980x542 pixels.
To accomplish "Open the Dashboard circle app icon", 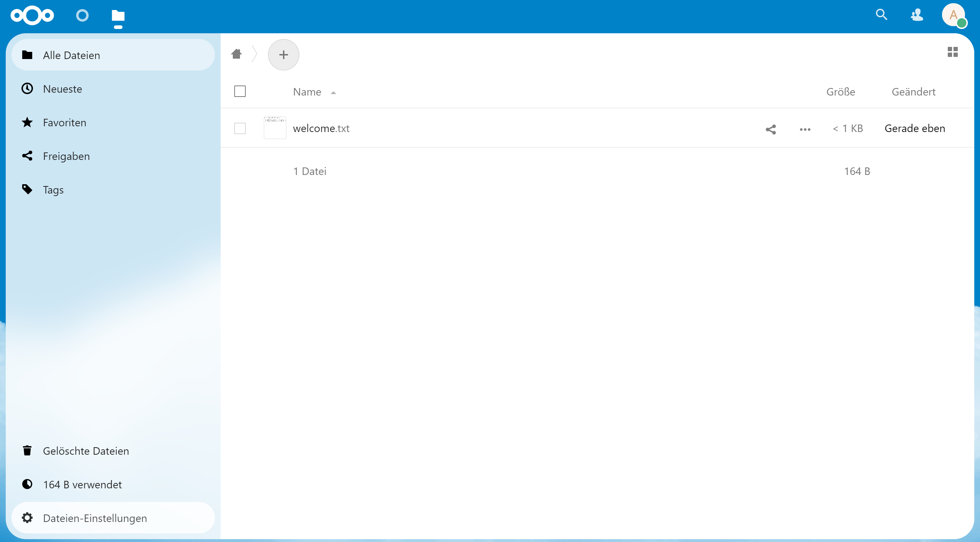I will (82, 16).
